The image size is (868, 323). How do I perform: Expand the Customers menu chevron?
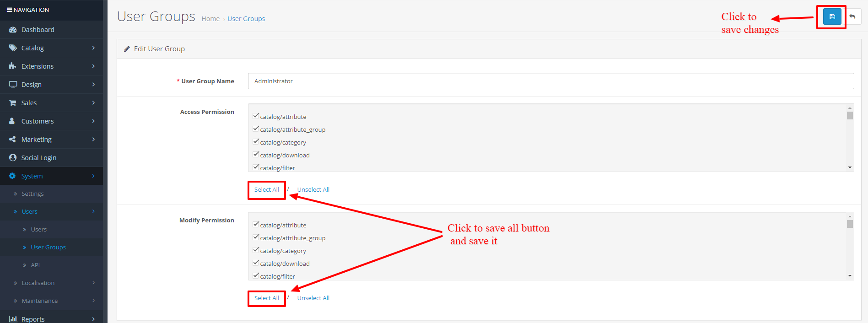93,121
